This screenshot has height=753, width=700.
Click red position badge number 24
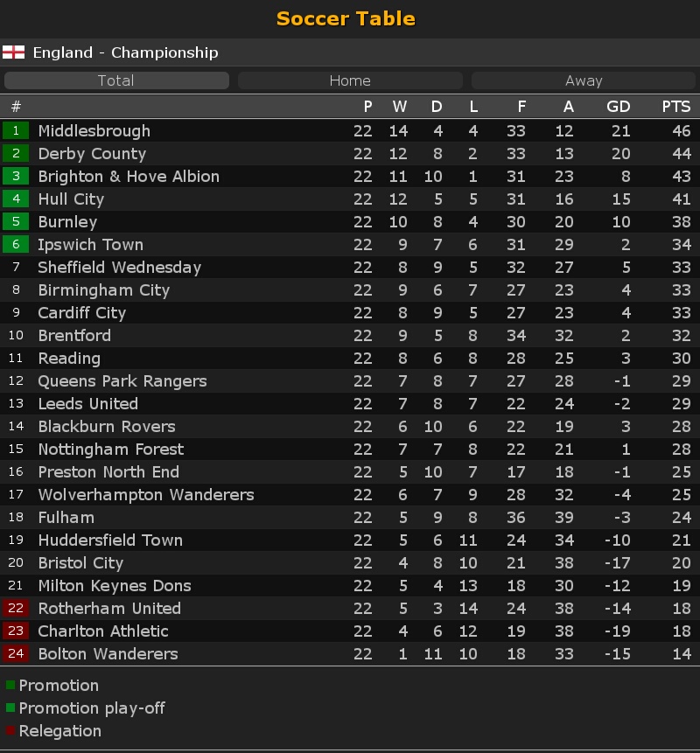click(16, 653)
